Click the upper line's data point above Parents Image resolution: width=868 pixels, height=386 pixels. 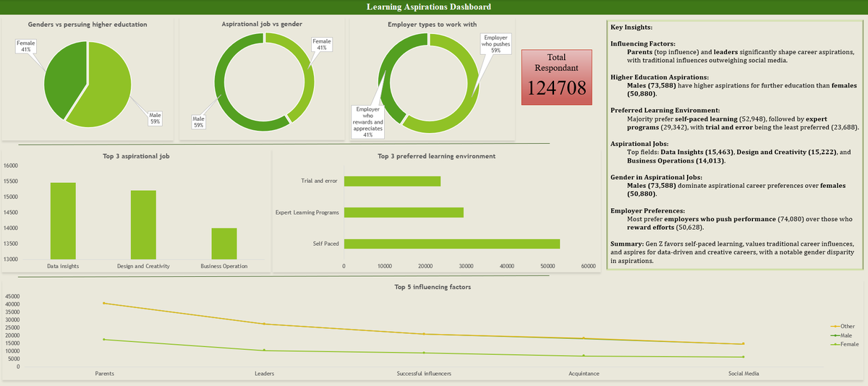coord(104,303)
